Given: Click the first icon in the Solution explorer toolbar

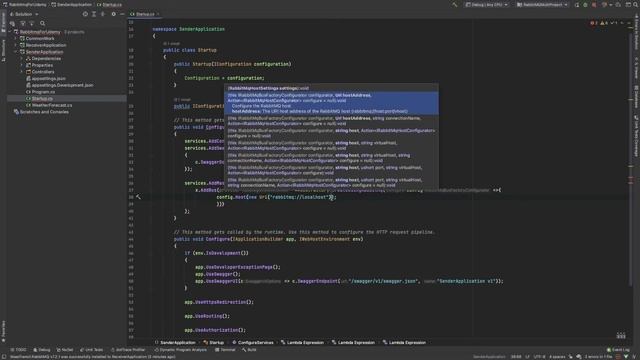Looking at the screenshot, I should point(12,23).
